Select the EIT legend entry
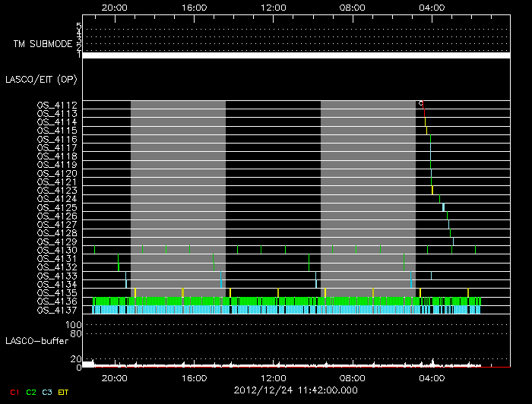The width and height of the screenshot is (532, 404). click(63, 392)
